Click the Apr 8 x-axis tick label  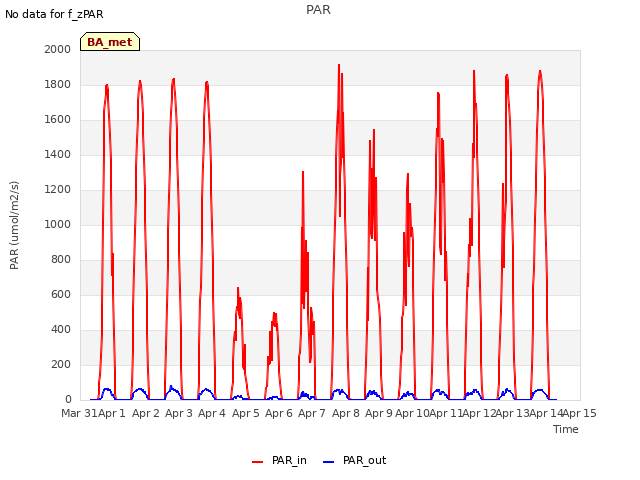click(x=346, y=413)
